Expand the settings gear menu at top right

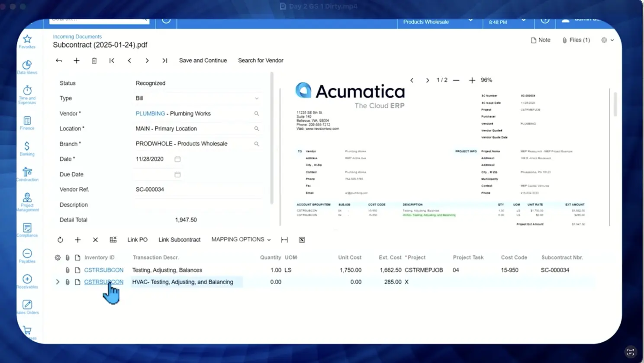(608, 40)
